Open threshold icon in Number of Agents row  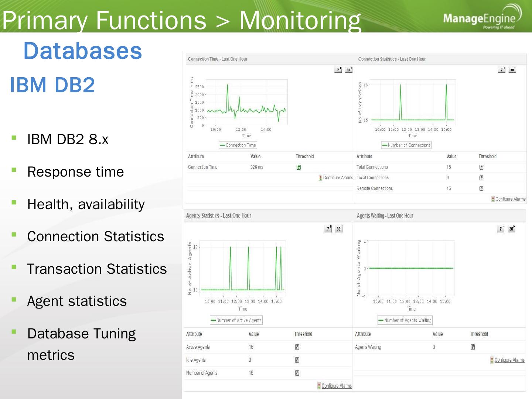tap(297, 373)
